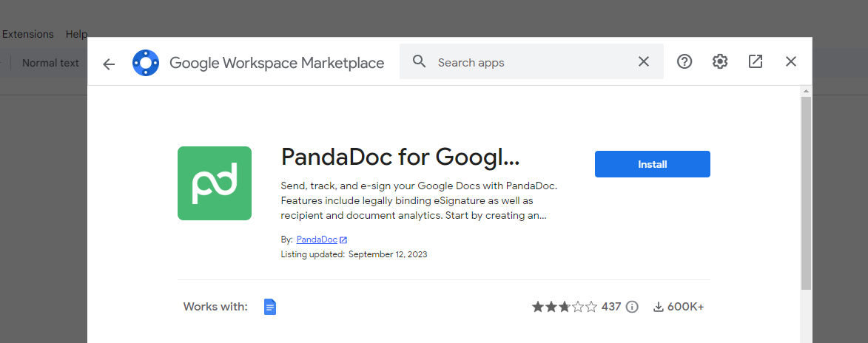
Task: Open the Extensions menu in Docs
Action: [27, 34]
